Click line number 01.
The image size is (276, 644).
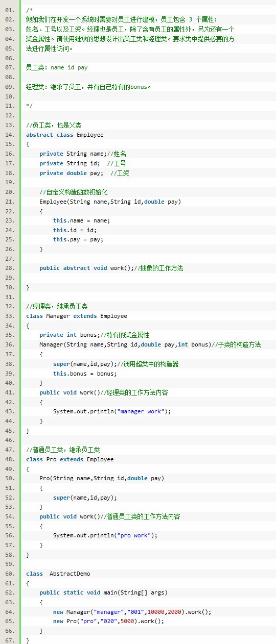pyautogui.click(x=10, y=10)
